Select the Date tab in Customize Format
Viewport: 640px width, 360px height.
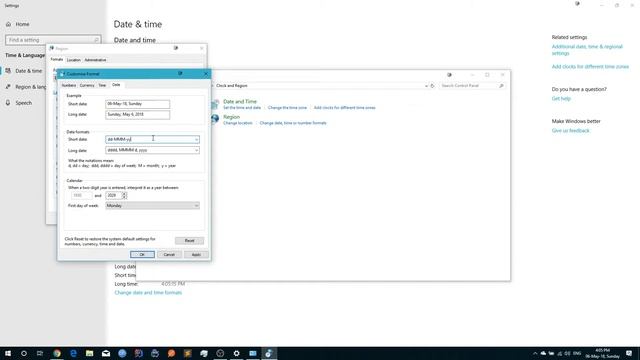[116, 85]
